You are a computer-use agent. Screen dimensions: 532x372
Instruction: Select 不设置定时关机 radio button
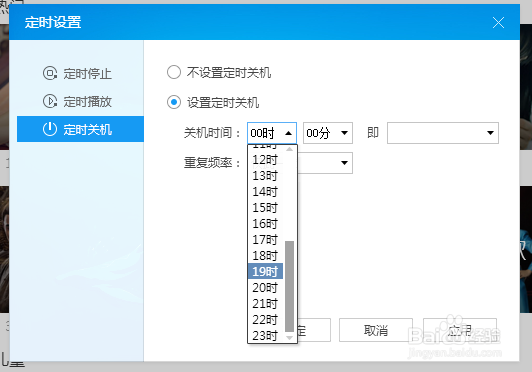[174, 72]
